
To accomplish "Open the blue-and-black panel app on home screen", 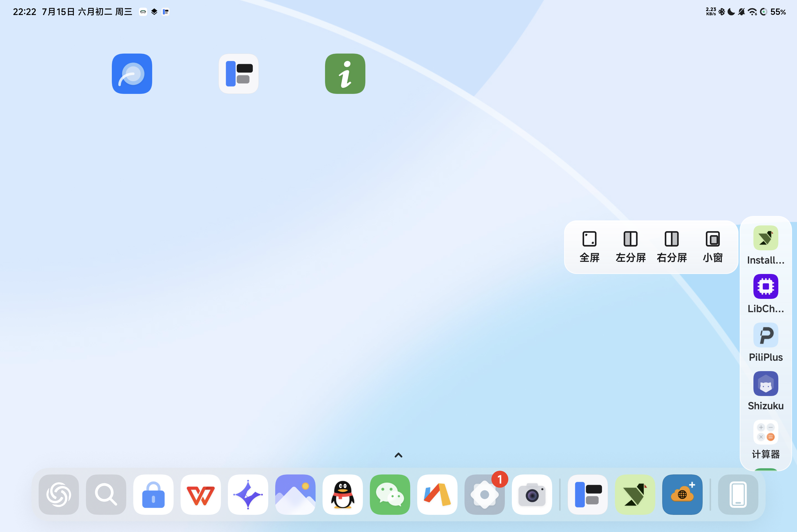I will pos(239,74).
